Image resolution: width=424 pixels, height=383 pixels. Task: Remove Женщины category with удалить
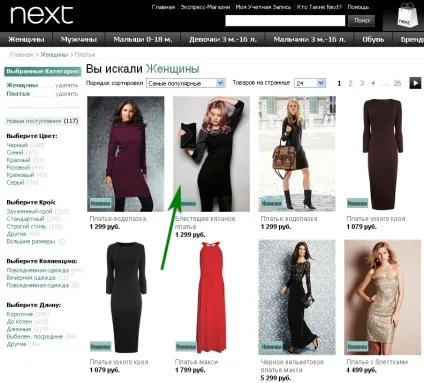[x=67, y=85]
